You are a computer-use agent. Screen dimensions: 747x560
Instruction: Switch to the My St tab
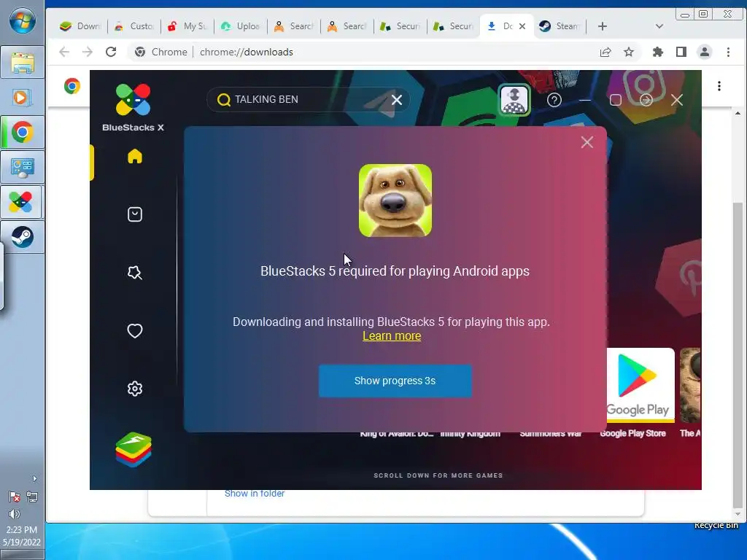click(187, 26)
